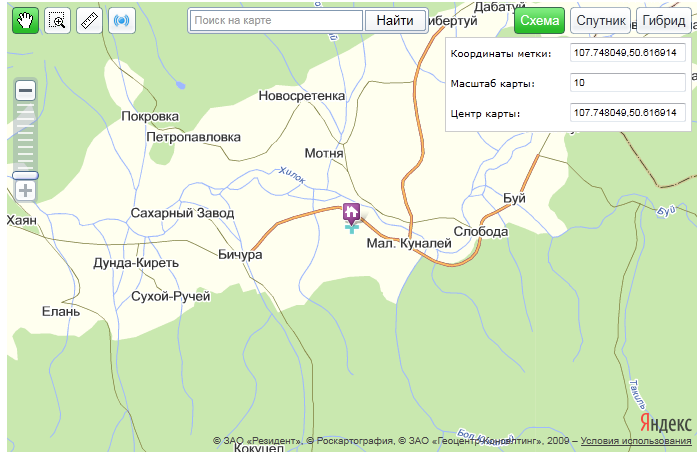Click the Елань village label

coord(61,312)
